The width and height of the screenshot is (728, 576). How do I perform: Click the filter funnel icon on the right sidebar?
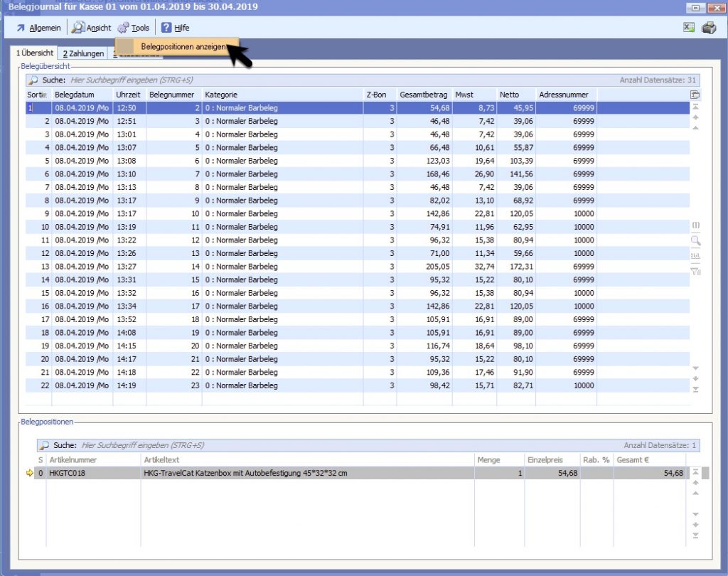[x=695, y=270]
